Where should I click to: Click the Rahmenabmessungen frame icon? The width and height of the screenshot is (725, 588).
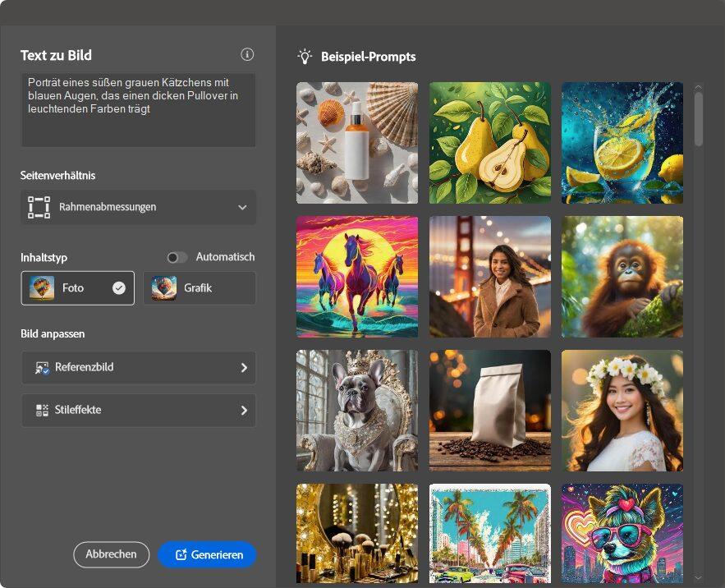tap(39, 207)
